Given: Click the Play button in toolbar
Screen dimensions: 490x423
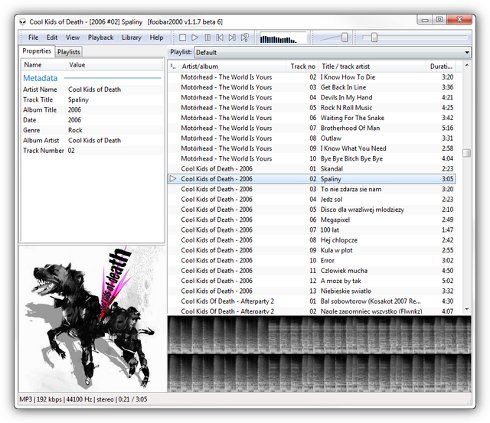Looking at the screenshot, I should pos(195,38).
